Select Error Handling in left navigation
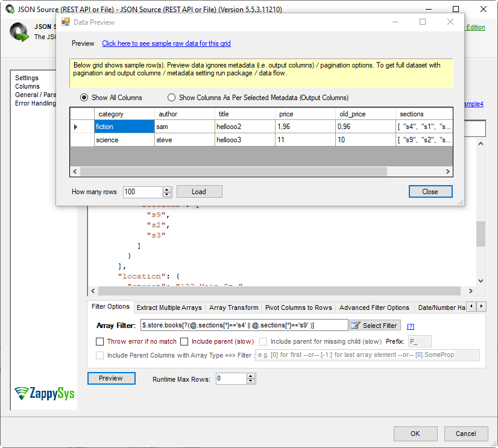 click(35, 103)
